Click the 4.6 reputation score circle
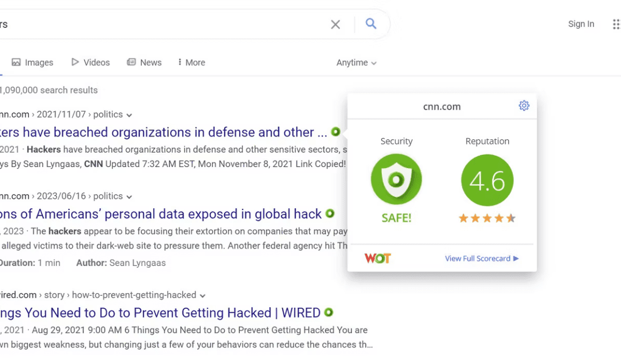This screenshot has height=364, width=621. tap(487, 180)
